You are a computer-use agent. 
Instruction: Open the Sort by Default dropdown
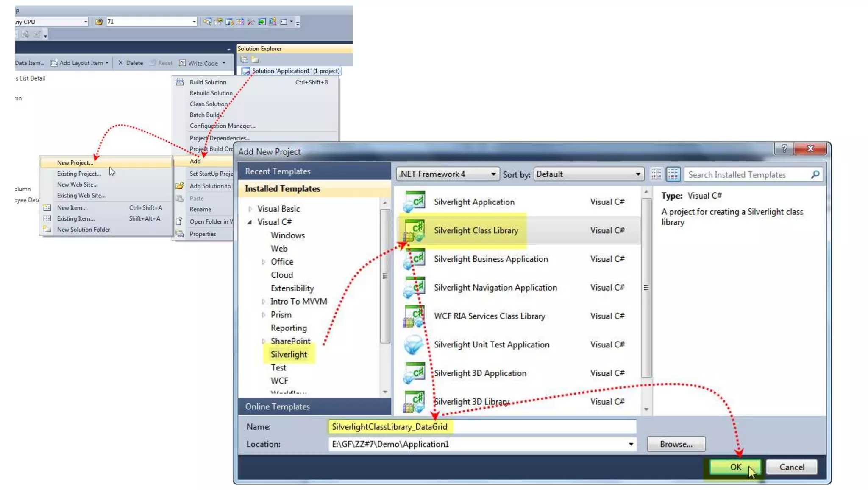[x=637, y=174]
